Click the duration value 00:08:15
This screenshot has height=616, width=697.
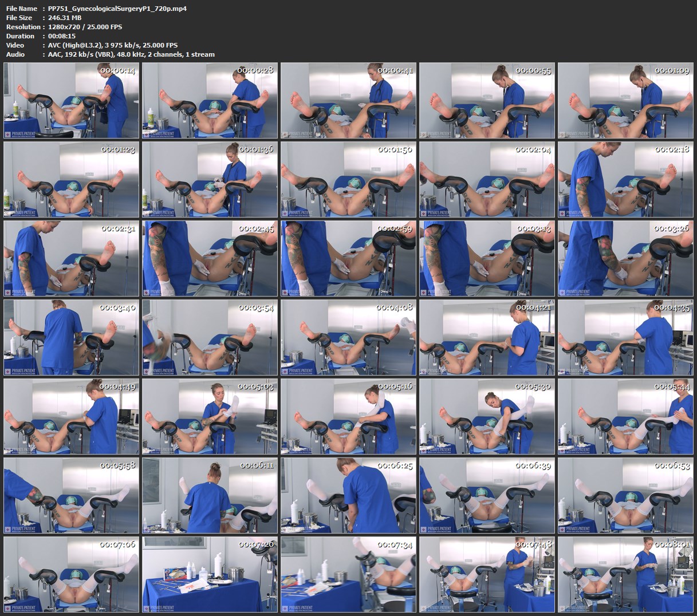pos(62,36)
